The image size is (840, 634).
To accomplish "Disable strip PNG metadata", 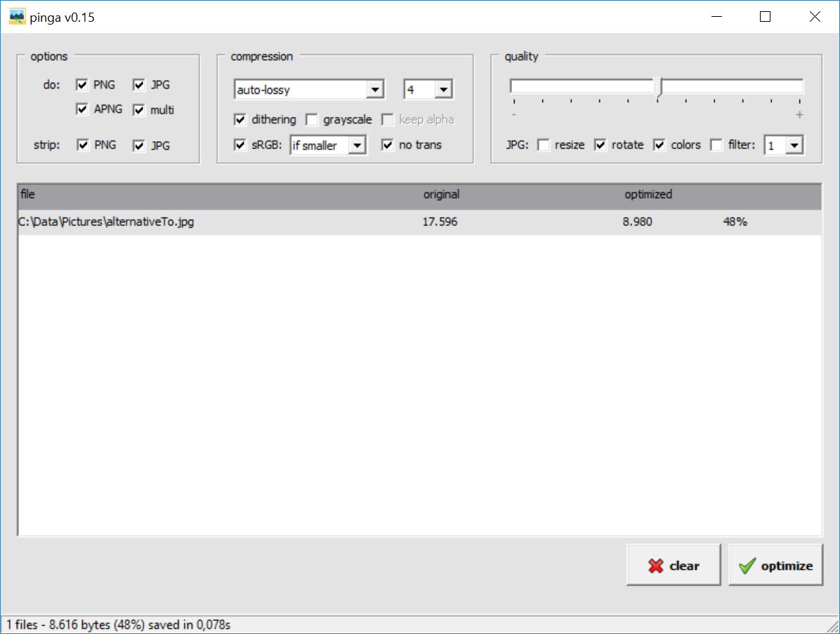I will 81,145.
